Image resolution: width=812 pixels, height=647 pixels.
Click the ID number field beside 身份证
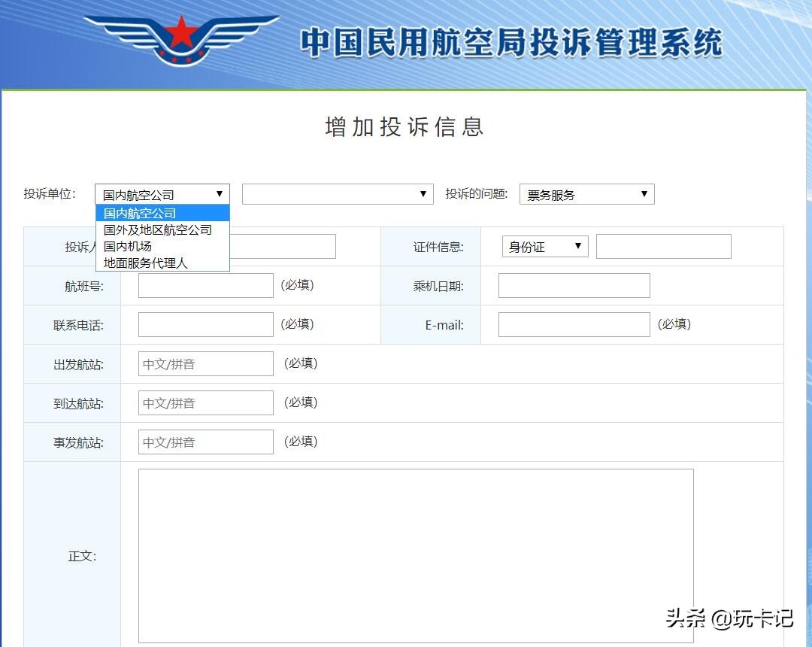[x=663, y=246]
